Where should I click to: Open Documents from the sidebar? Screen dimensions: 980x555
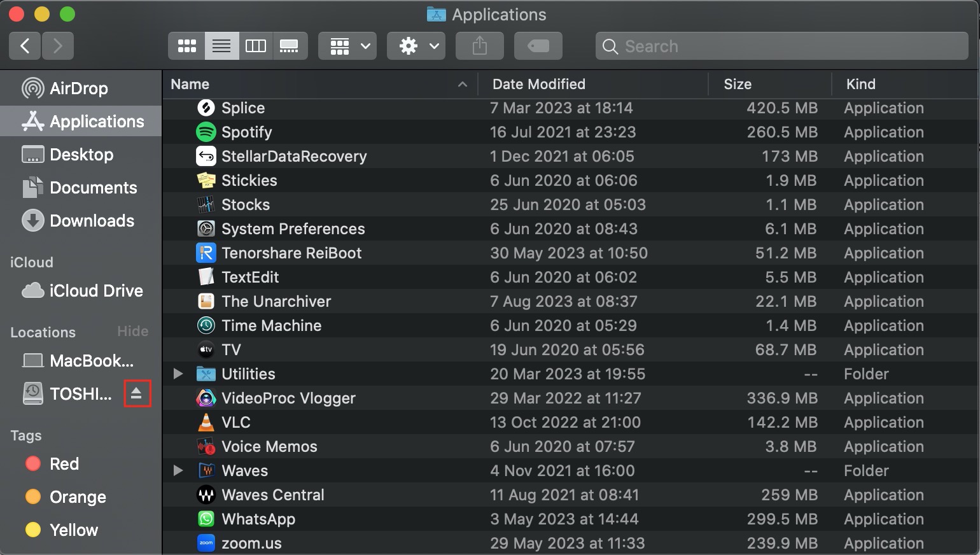tap(81, 187)
